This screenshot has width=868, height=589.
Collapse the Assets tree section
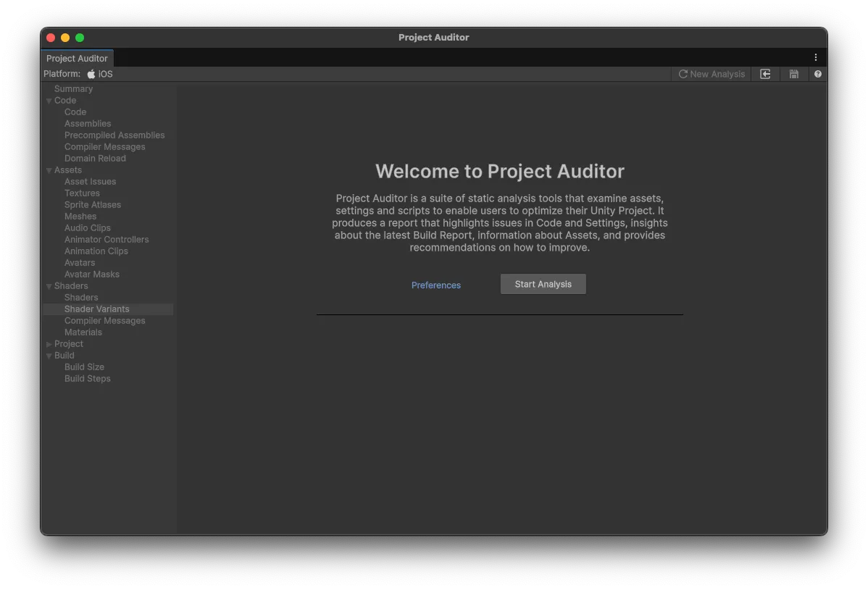click(x=49, y=170)
